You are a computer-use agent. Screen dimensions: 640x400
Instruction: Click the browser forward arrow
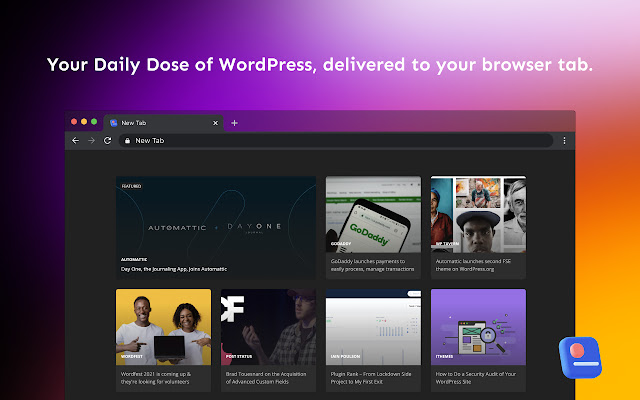91,140
